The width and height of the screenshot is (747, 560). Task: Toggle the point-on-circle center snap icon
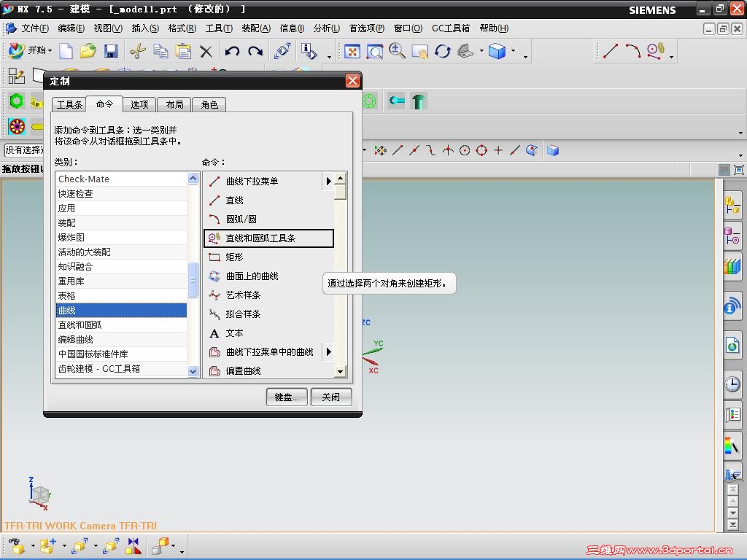tap(465, 150)
